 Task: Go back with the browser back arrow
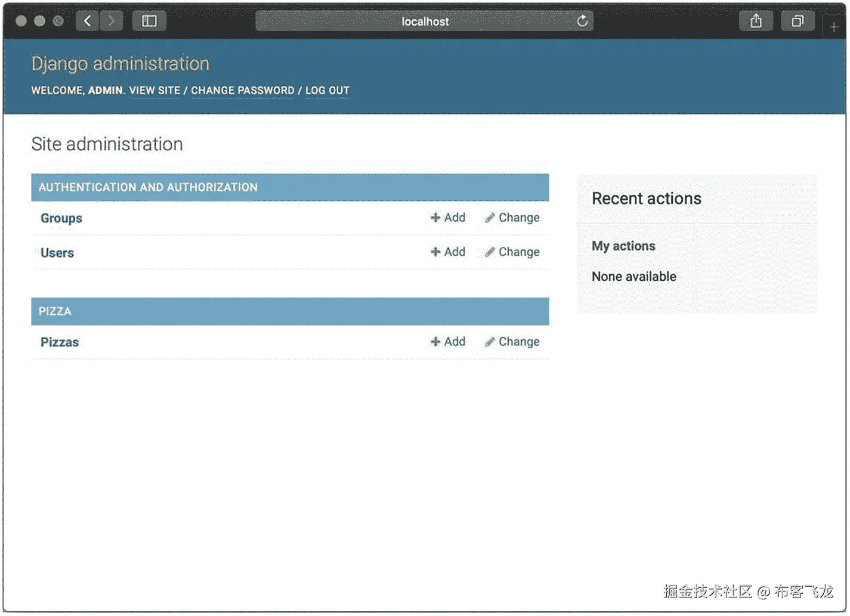pyautogui.click(x=88, y=21)
